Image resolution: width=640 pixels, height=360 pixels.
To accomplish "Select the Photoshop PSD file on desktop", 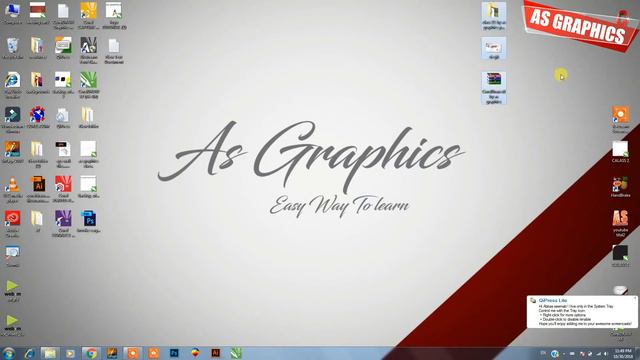I will click(x=89, y=222).
